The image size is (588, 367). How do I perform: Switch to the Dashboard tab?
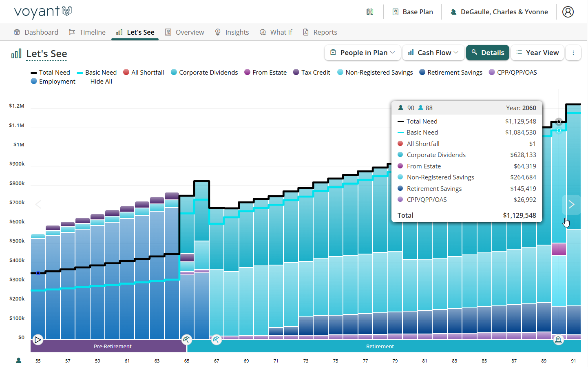click(x=36, y=32)
